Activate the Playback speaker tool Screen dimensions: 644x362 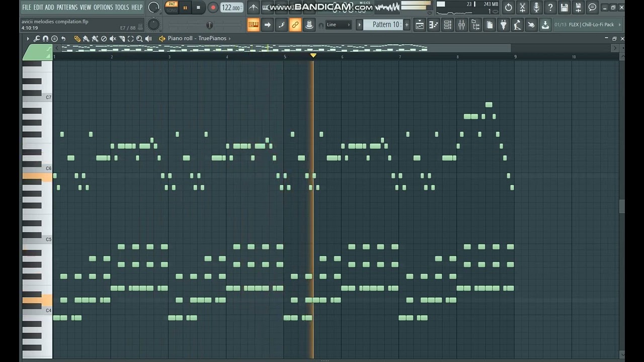tap(148, 39)
